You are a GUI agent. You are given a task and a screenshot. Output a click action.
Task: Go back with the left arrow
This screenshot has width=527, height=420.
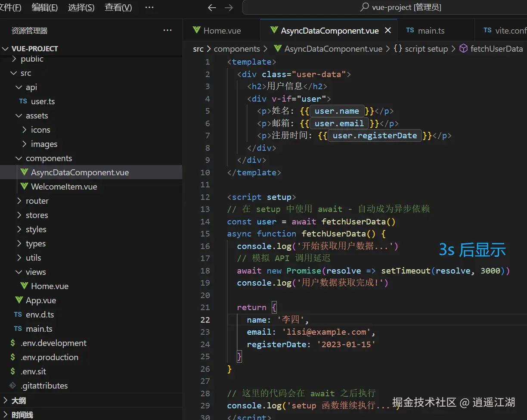212,7
